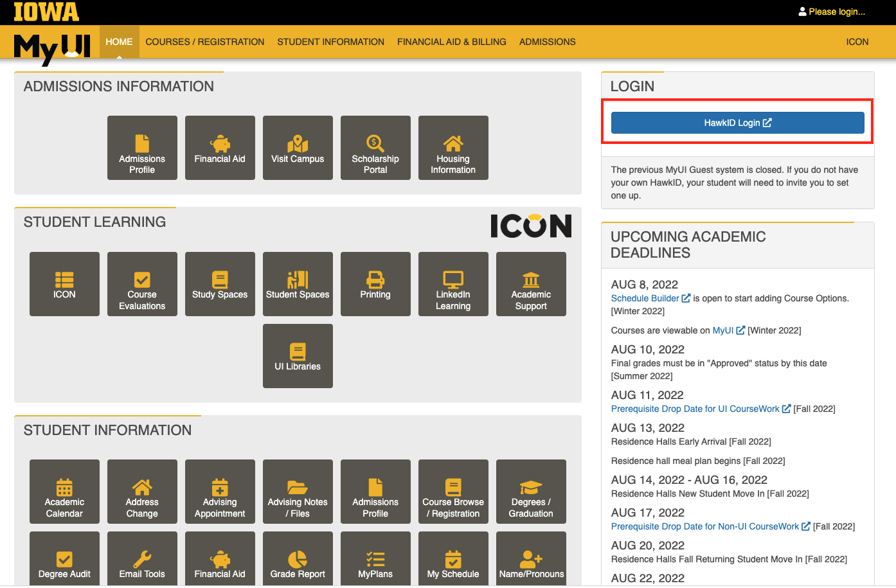The image size is (896, 588).
Task: Open the My Schedule tile
Action: click(453, 559)
